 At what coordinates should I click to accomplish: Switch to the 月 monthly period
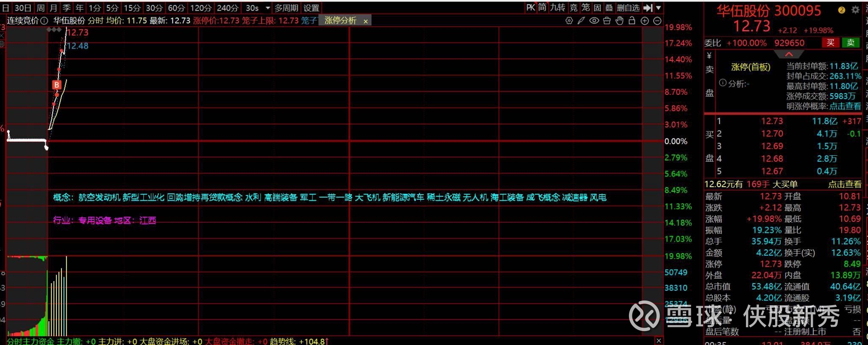pyautogui.click(x=53, y=8)
